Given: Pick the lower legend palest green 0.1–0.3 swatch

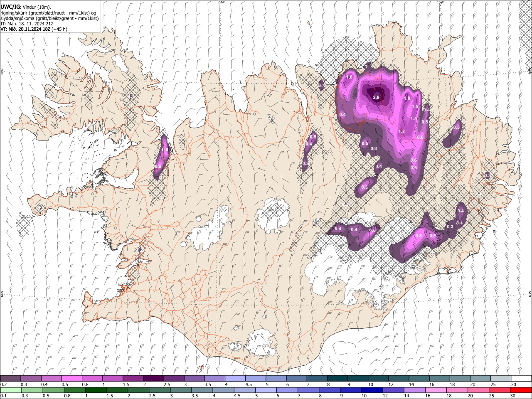Looking at the screenshot, I should coord(10,390).
